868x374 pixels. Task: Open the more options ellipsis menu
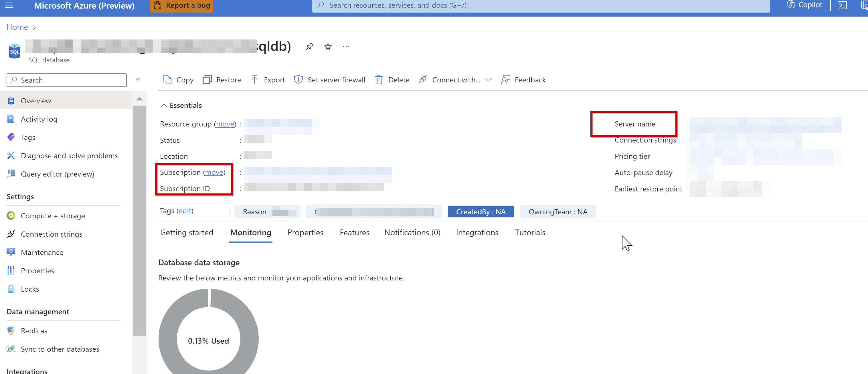346,46
